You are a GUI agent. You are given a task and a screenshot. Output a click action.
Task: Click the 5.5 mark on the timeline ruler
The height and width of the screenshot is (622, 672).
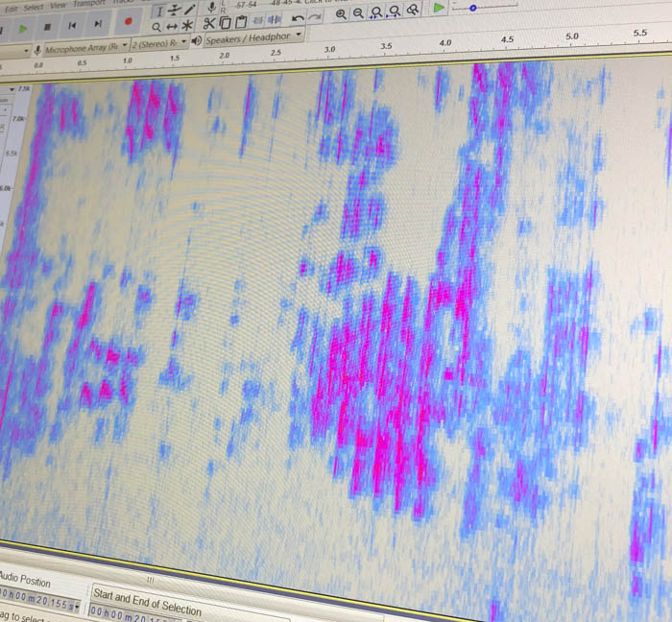[640, 33]
